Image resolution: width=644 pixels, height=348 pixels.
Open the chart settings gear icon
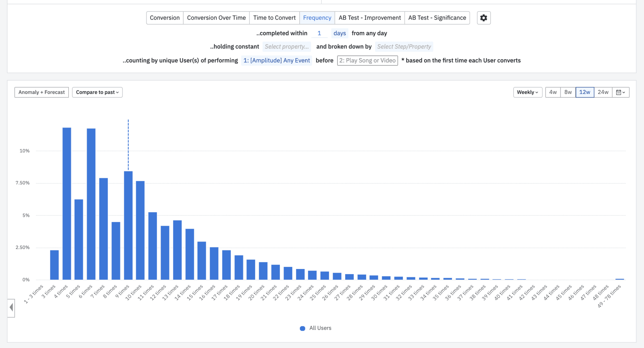[484, 18]
